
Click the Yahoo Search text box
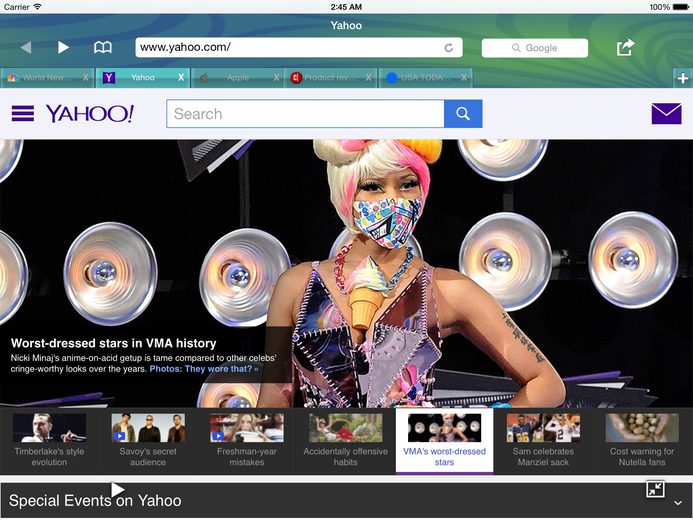point(305,114)
